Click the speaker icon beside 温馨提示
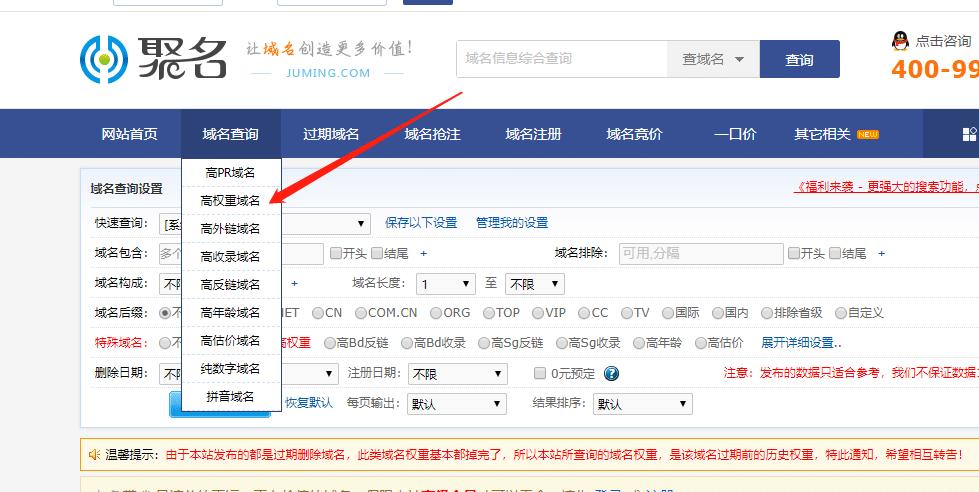979x492 pixels. pos(94,455)
